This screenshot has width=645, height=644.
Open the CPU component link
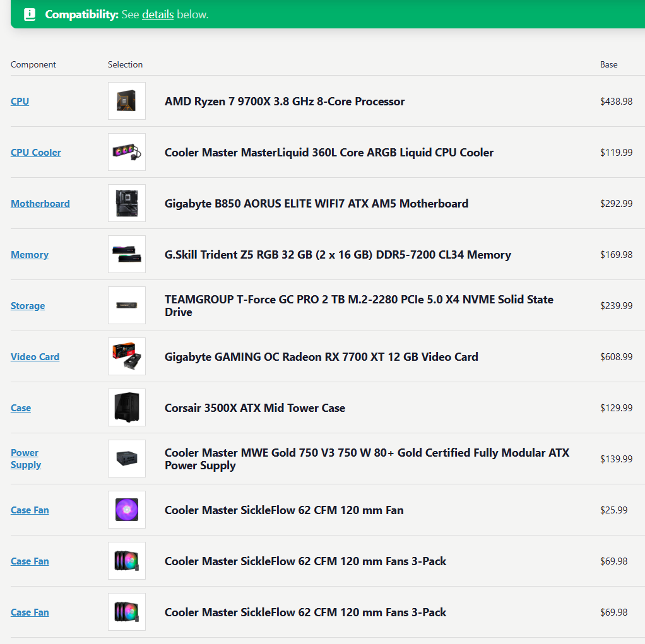(x=20, y=101)
